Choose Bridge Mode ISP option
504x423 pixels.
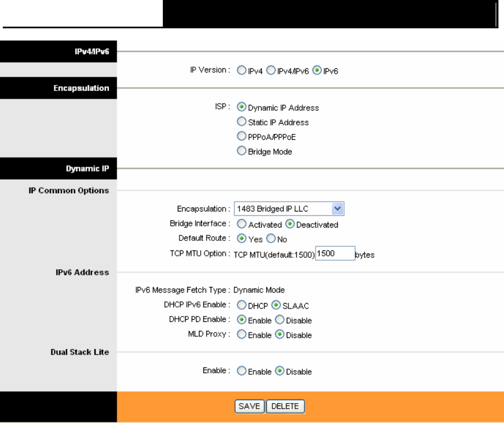pos(241,150)
